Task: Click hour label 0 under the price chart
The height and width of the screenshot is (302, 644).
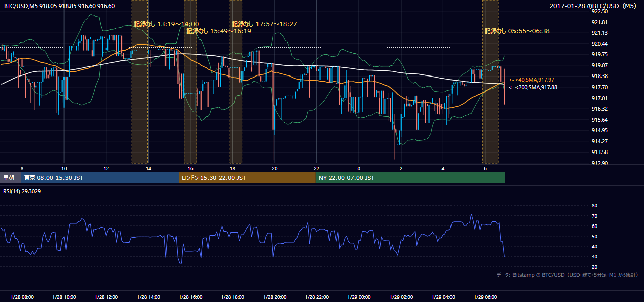Action: click(x=359, y=168)
